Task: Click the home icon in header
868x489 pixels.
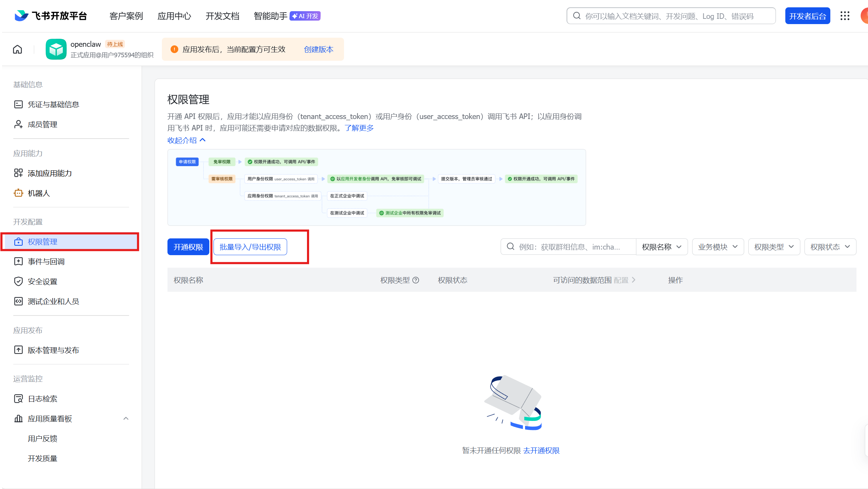Action: (x=17, y=49)
